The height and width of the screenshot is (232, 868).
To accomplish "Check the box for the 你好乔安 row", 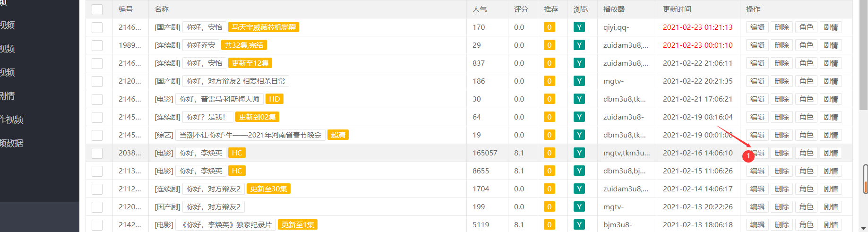I will [97, 45].
